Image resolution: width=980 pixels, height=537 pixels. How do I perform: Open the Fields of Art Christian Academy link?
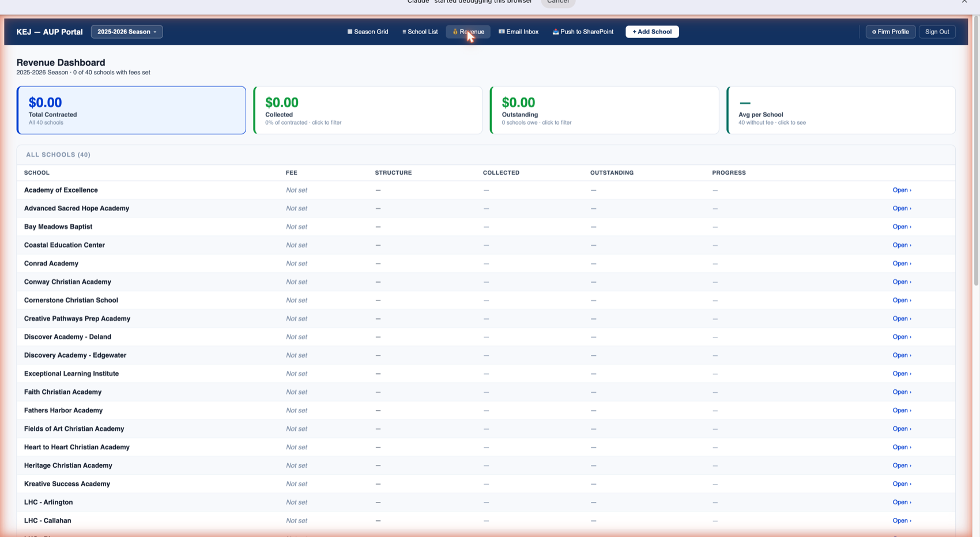click(x=902, y=429)
